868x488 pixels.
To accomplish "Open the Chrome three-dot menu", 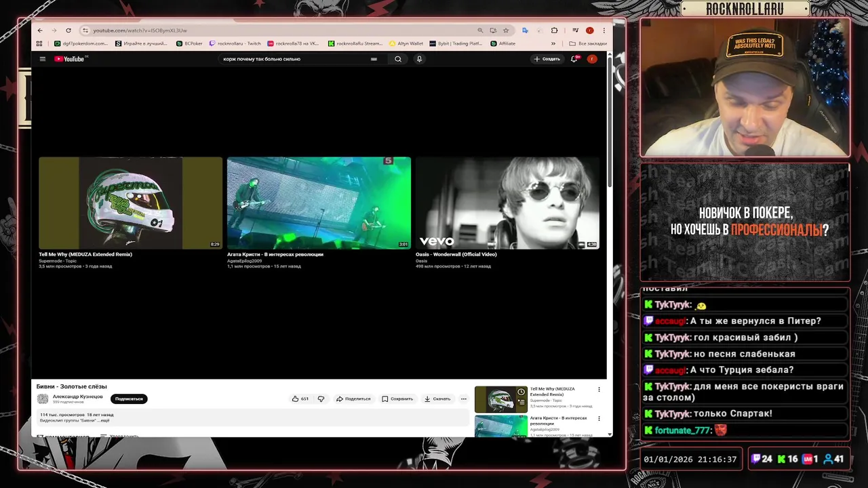I will pos(604,30).
